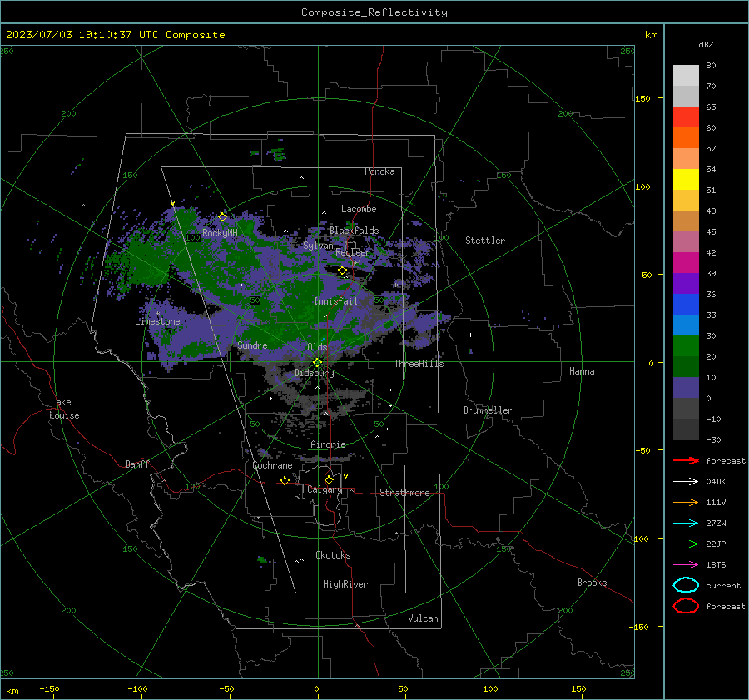Click the 'Brooks' town label
This screenshot has width=749, height=700.
(592, 583)
